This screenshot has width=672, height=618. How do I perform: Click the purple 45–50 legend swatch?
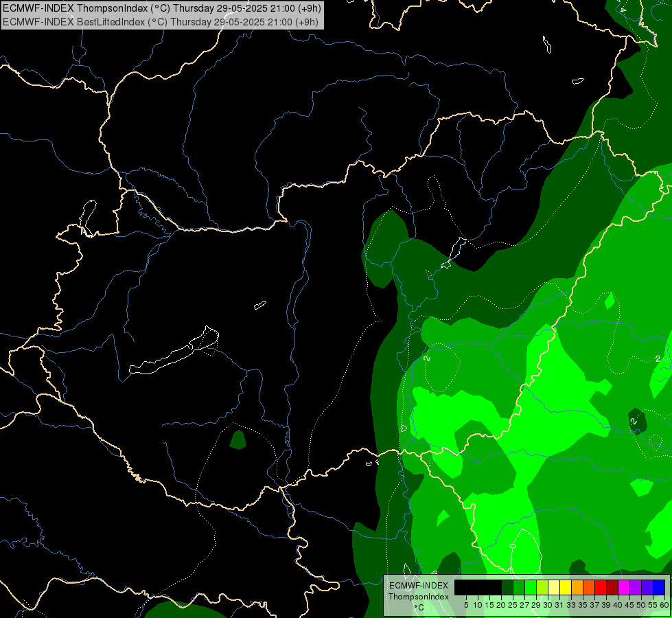pos(636,587)
